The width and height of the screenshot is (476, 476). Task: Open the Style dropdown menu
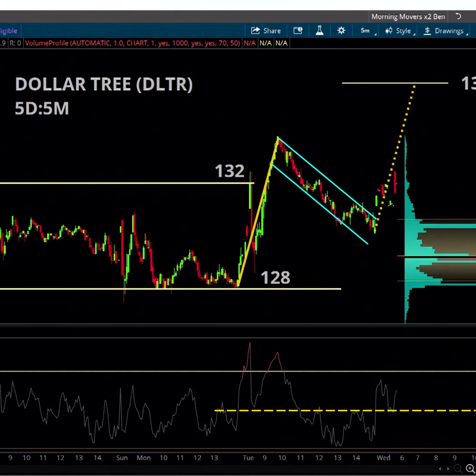tap(400, 31)
